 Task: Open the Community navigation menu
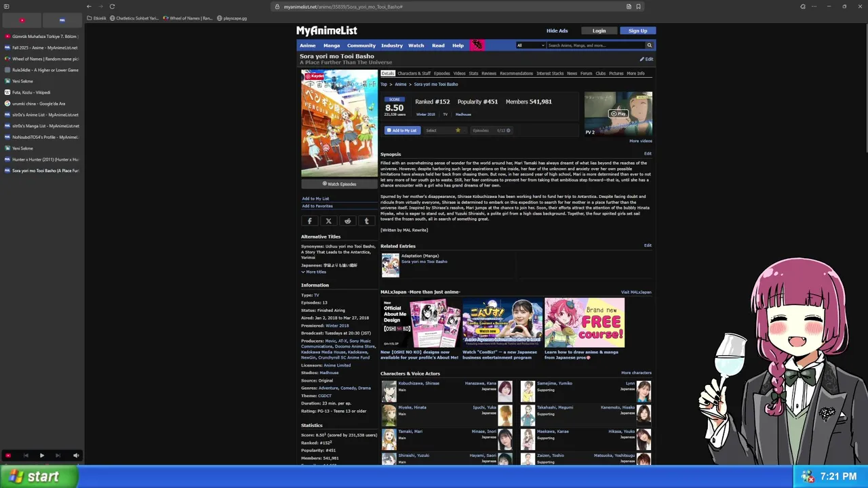tap(361, 45)
